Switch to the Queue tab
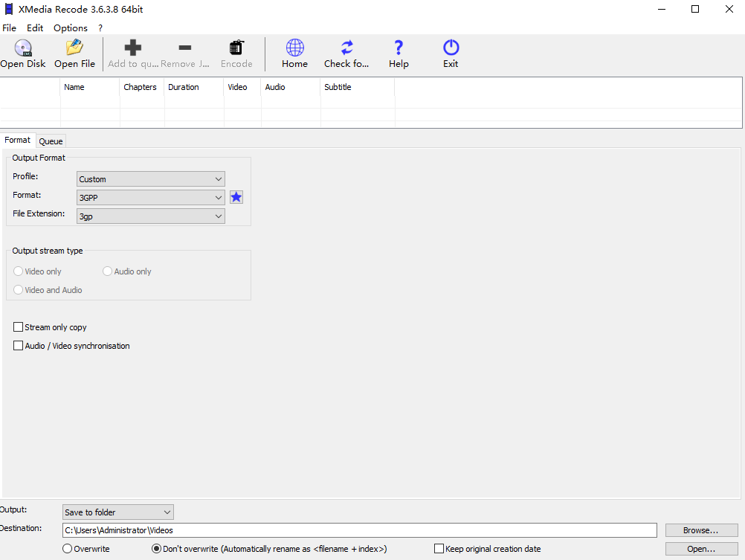The height and width of the screenshot is (560, 745). pyautogui.click(x=51, y=141)
